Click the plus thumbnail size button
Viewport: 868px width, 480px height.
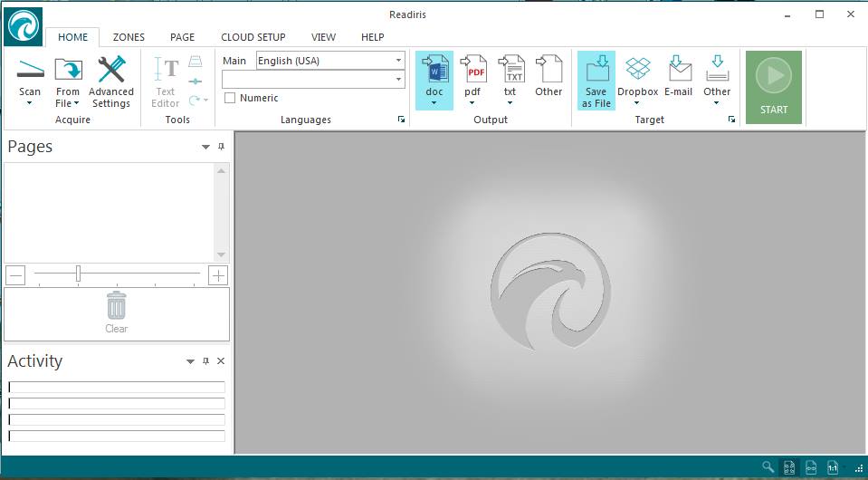[x=218, y=275]
